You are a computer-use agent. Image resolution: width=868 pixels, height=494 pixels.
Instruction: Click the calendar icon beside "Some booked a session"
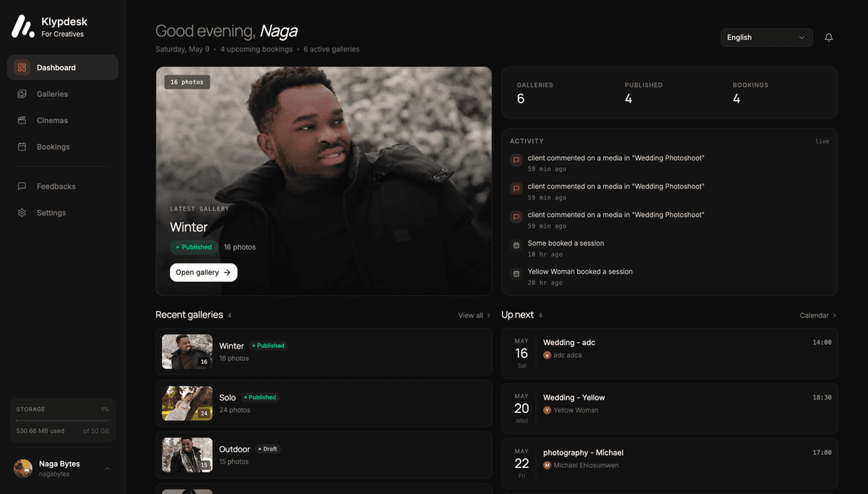coord(516,246)
